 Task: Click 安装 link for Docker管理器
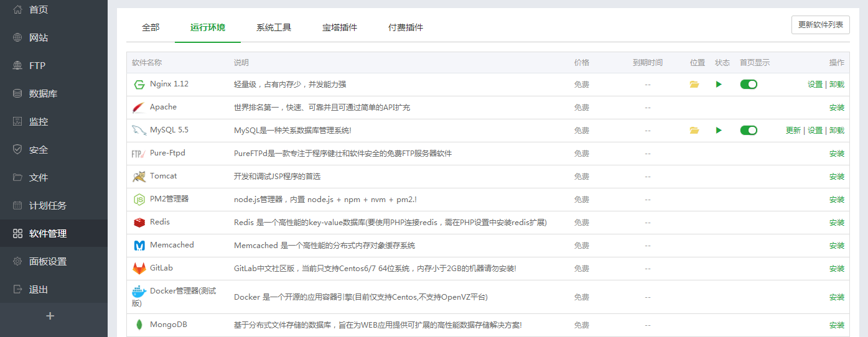(x=837, y=297)
